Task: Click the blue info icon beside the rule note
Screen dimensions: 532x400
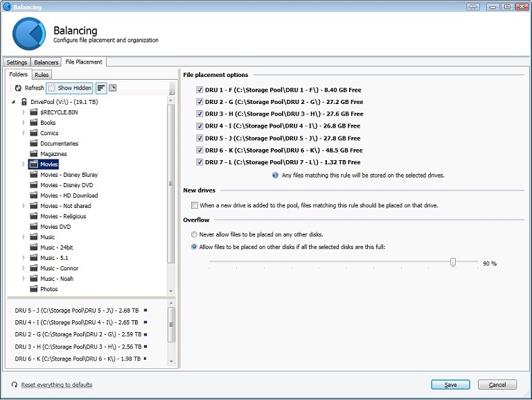Action: coord(275,175)
